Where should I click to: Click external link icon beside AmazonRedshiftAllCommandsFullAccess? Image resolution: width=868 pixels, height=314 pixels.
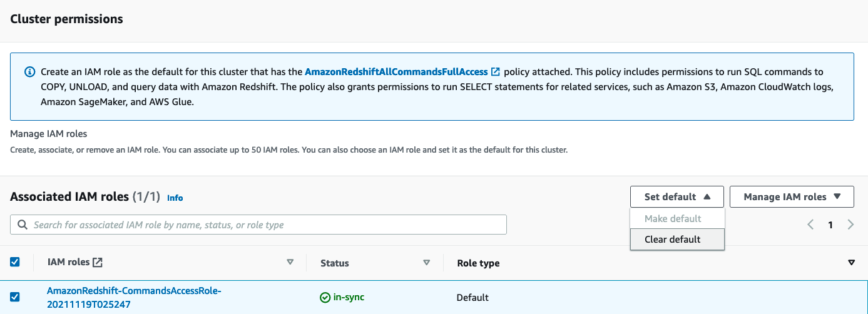(496, 72)
